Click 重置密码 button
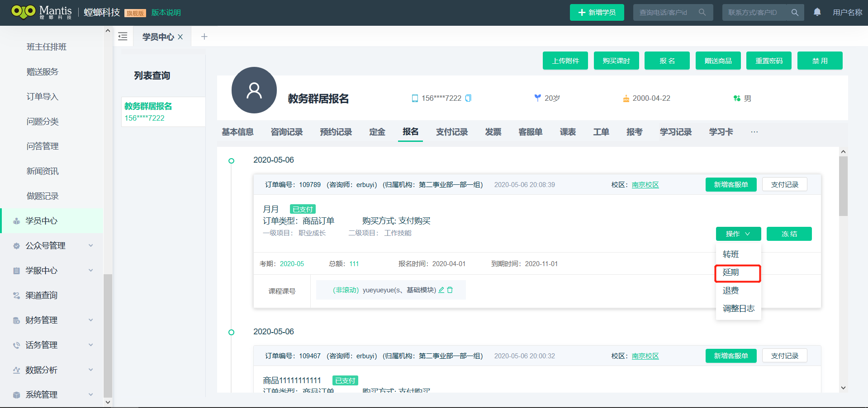The width and height of the screenshot is (868, 408). pos(769,61)
